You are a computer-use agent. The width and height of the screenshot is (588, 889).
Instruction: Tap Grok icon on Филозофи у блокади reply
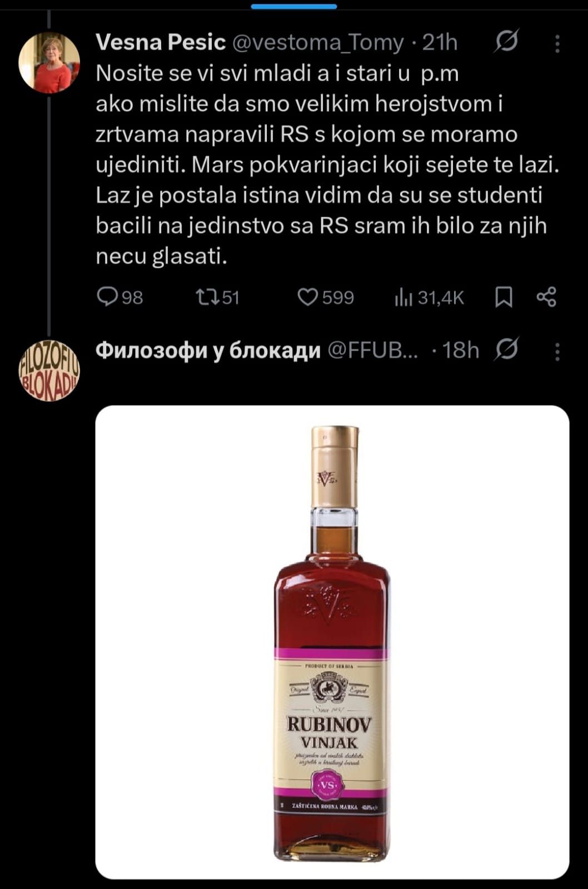[x=506, y=349]
